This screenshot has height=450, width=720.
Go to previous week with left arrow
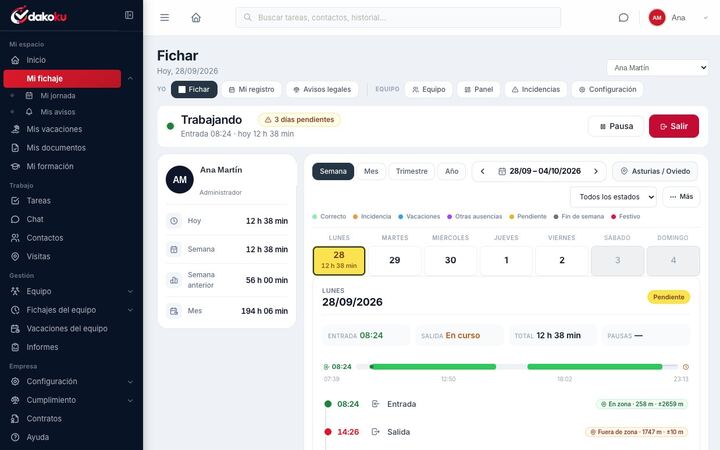(483, 171)
